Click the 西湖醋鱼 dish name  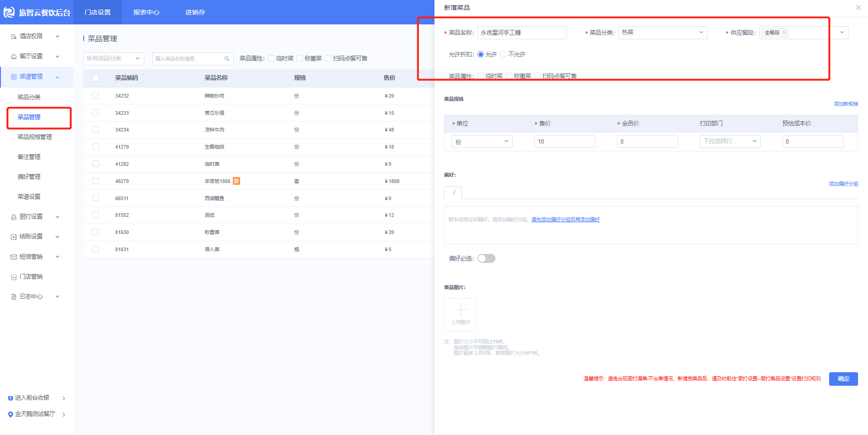pyautogui.click(x=214, y=198)
